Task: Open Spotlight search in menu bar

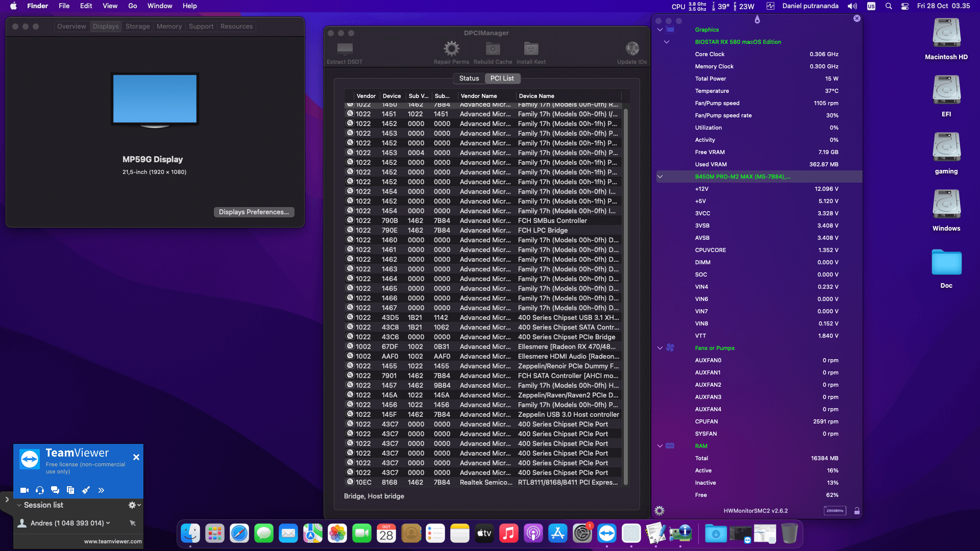Action: point(889,6)
